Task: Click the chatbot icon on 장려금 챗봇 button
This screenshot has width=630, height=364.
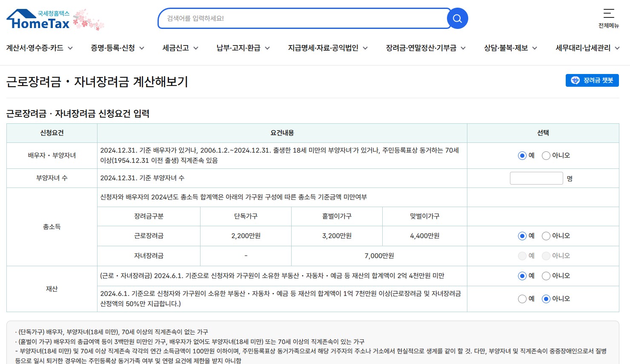Action: (576, 80)
